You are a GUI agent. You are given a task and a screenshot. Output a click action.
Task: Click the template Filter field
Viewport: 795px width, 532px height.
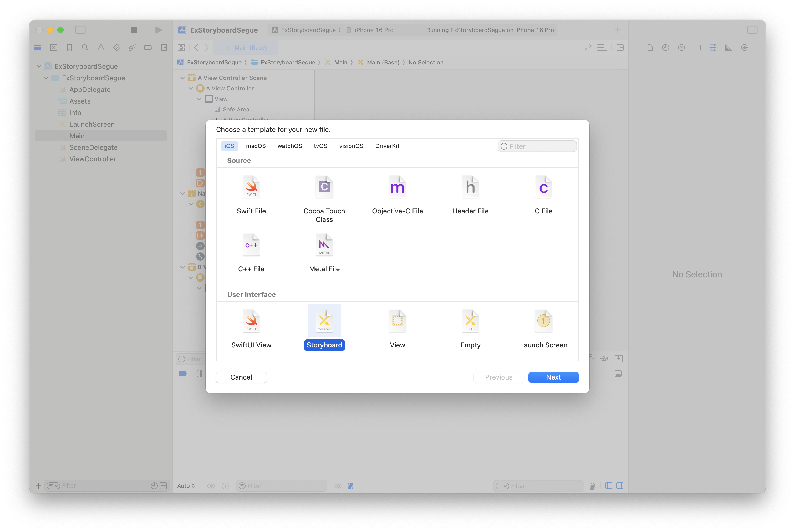coord(537,146)
